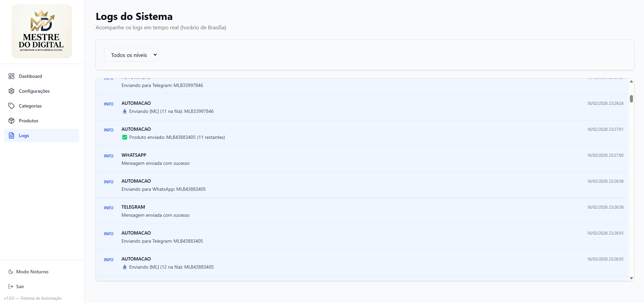Click the Categorias tag icon
Screen dimensions: 644x303
click(x=11, y=106)
